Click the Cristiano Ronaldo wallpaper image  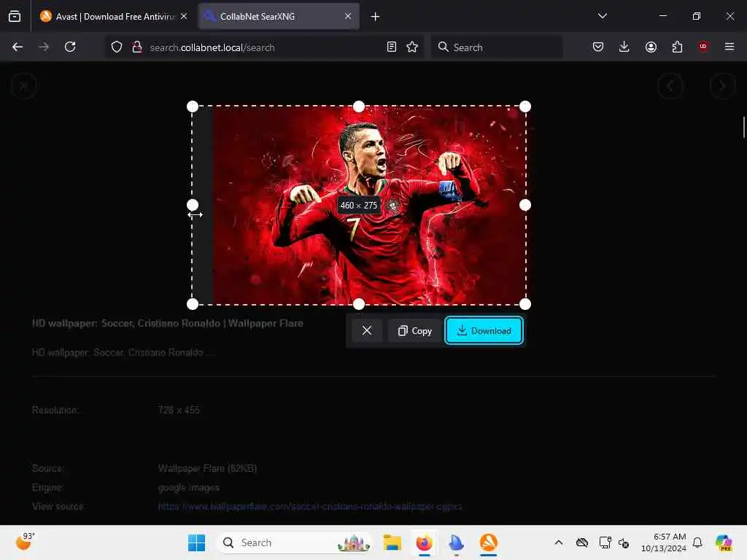click(369, 205)
